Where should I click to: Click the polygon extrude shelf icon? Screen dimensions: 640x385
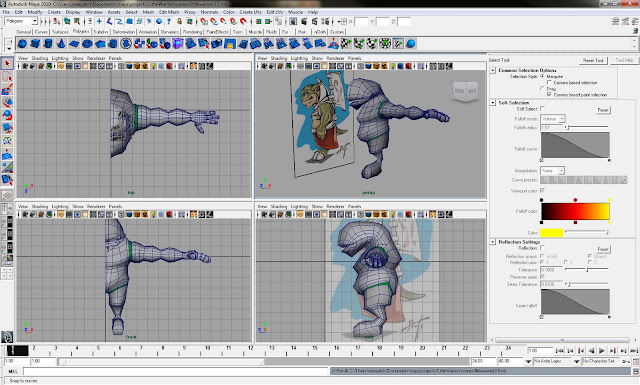click(216, 44)
